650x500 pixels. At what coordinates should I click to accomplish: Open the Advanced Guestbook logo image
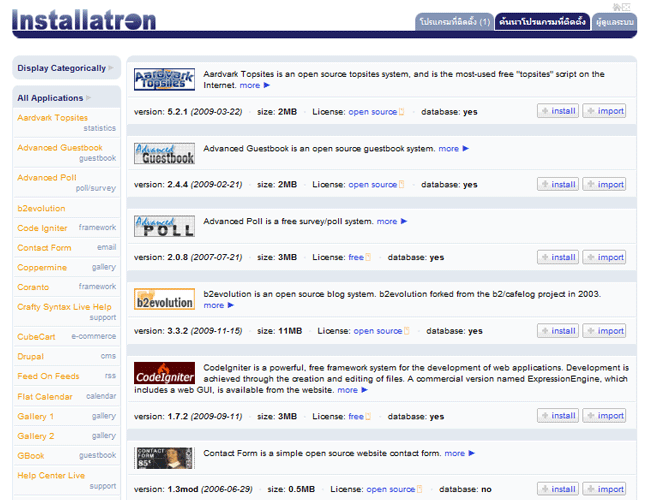[x=164, y=153]
